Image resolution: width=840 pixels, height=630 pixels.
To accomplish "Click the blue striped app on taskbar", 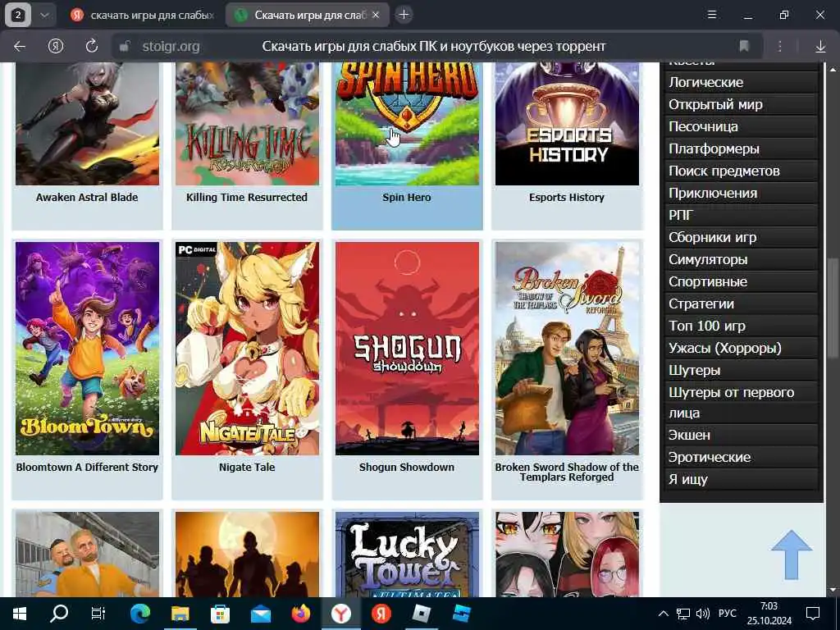I will click(461, 614).
